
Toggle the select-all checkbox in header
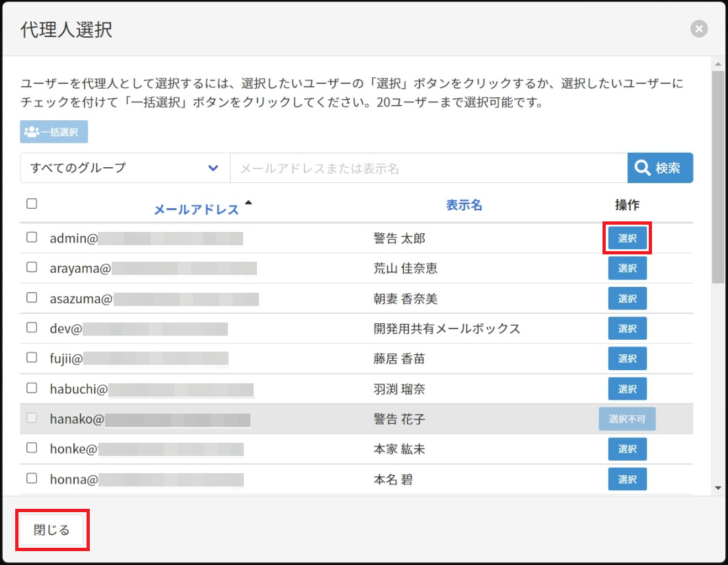32,204
